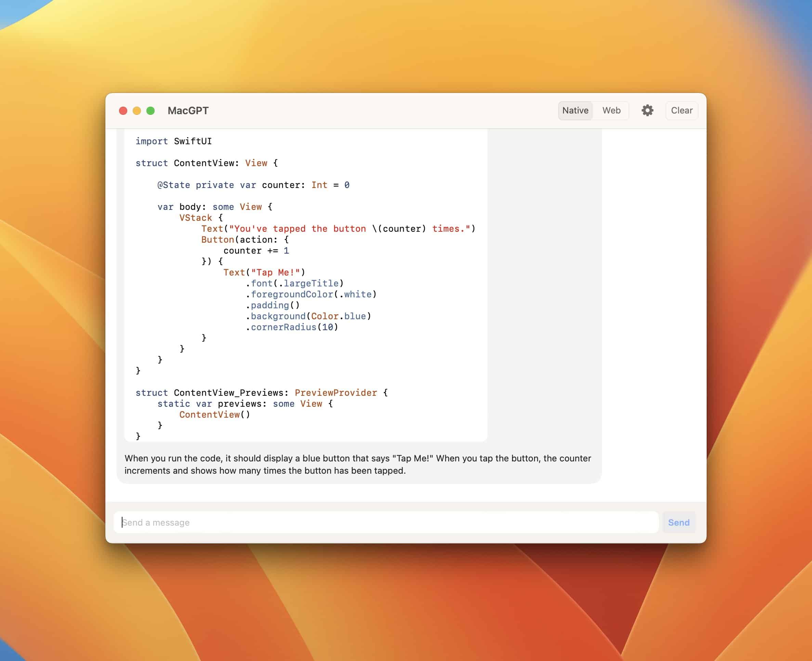Click the 'struct ContentView_Previews' code line
This screenshot has width=812, height=661.
(261, 393)
